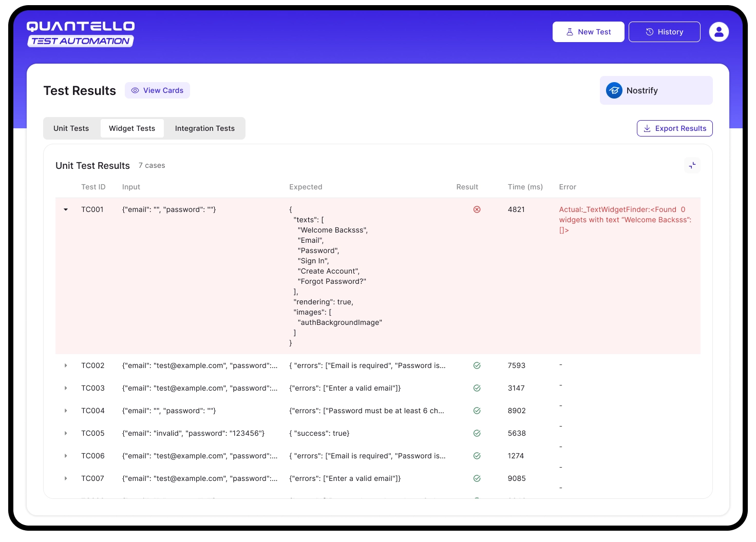Click the "authBackgroundImage" expected value

point(340,322)
